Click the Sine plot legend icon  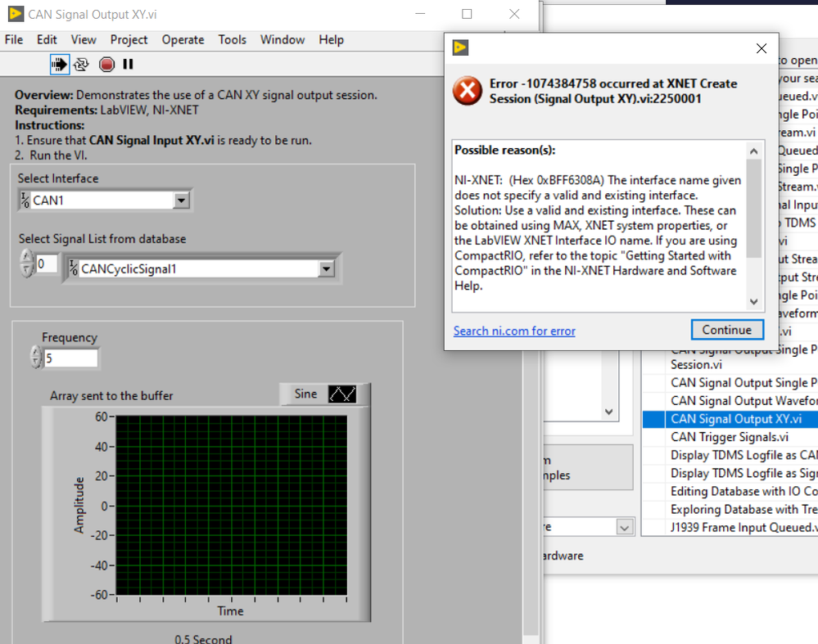(x=342, y=394)
